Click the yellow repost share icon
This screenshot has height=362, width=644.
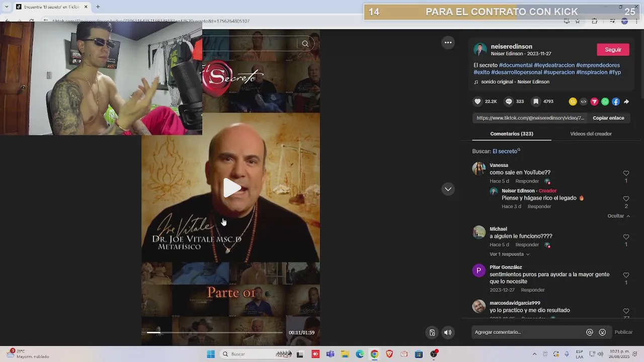573,102
